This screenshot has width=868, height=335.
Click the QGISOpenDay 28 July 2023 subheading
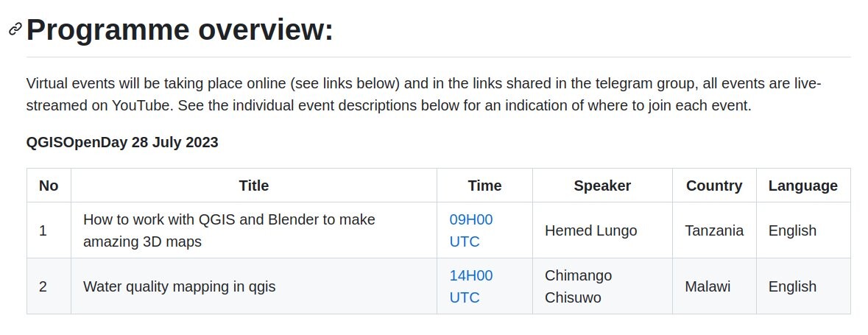pyautogui.click(x=122, y=142)
